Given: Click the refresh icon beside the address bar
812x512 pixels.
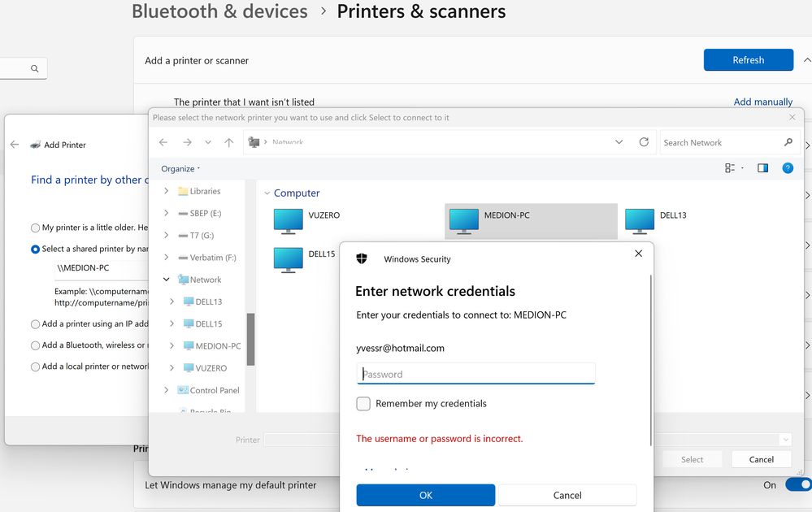Looking at the screenshot, I should (x=644, y=142).
